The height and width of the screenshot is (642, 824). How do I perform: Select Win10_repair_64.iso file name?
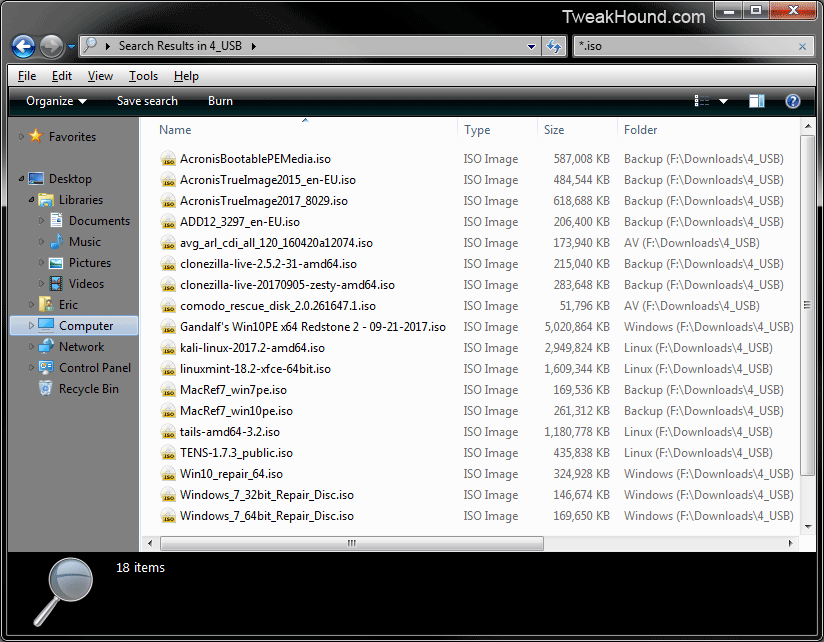(231, 474)
